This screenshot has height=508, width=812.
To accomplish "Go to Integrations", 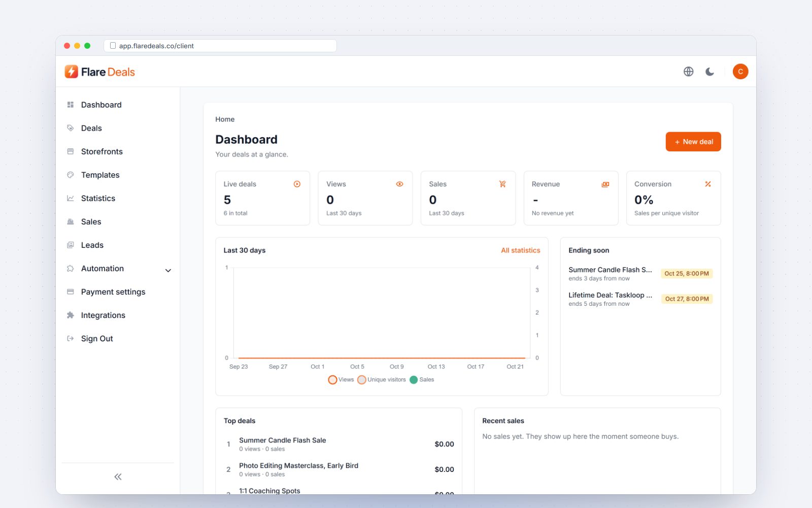I will point(103,315).
